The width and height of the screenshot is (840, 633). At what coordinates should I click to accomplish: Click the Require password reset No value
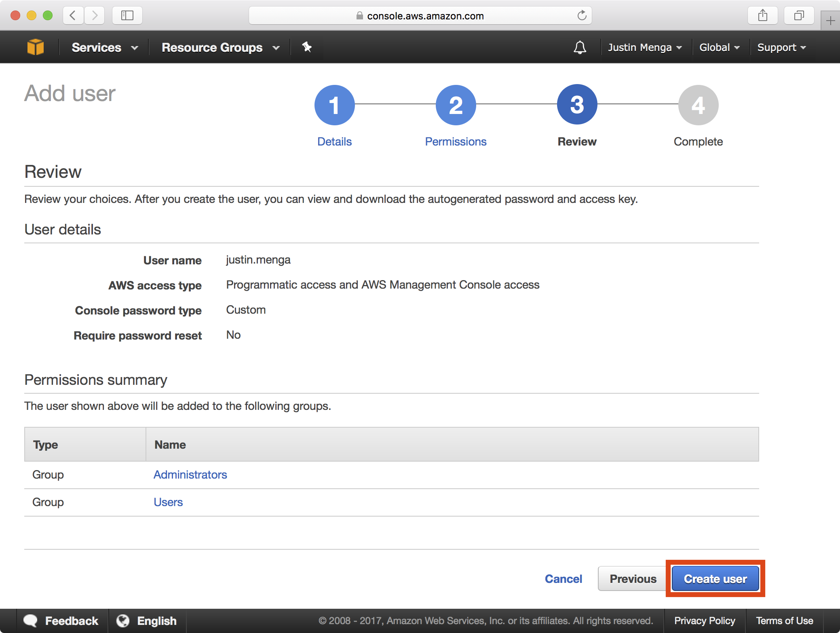[x=233, y=335]
